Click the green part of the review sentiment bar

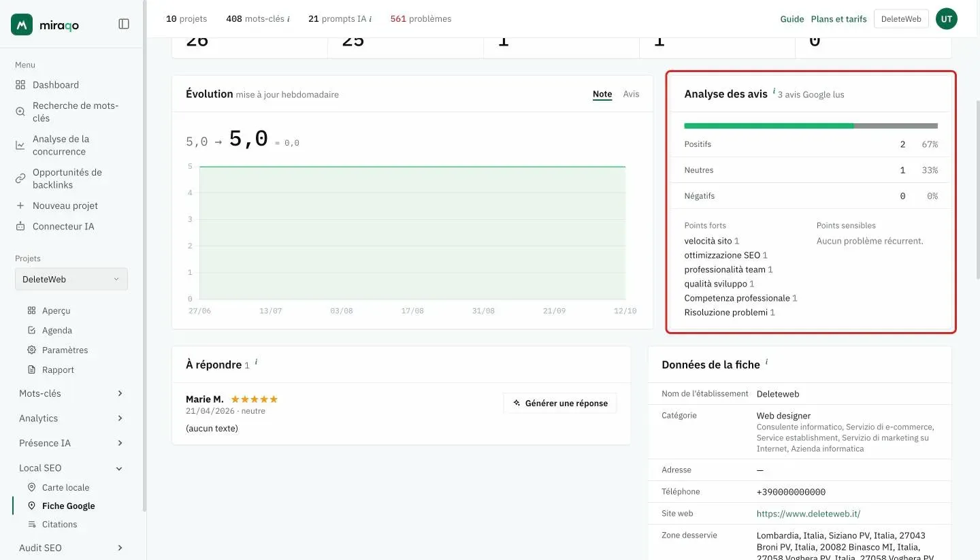(x=769, y=126)
